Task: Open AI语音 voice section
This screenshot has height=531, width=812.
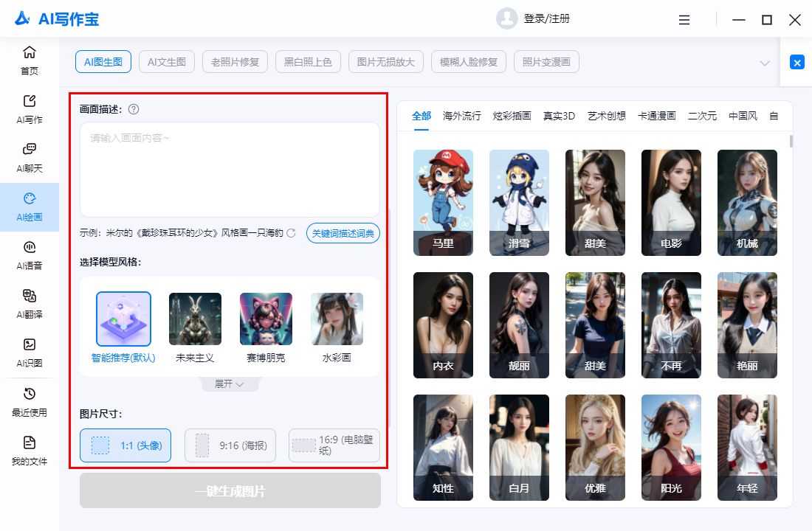Action: point(30,256)
